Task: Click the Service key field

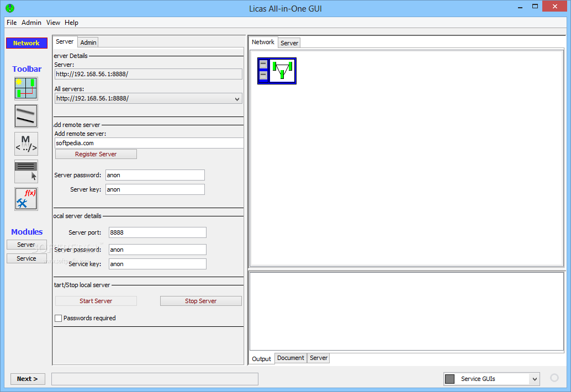Action: (158, 264)
